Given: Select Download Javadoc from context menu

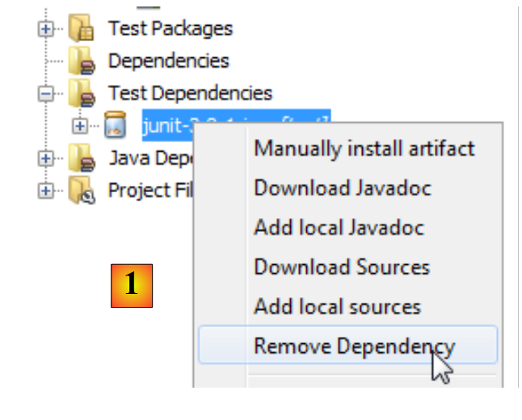Looking at the screenshot, I should pos(343,188).
